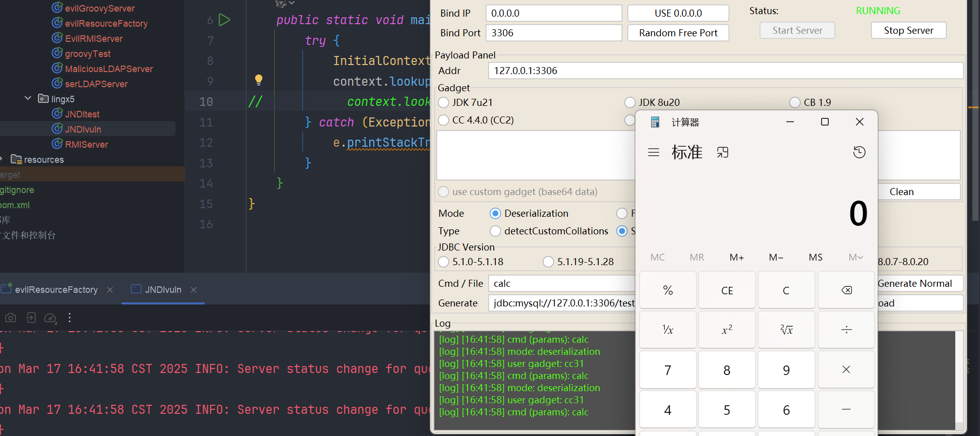Click calculator percent key
Viewport: 980px width, 436px height.
click(668, 290)
